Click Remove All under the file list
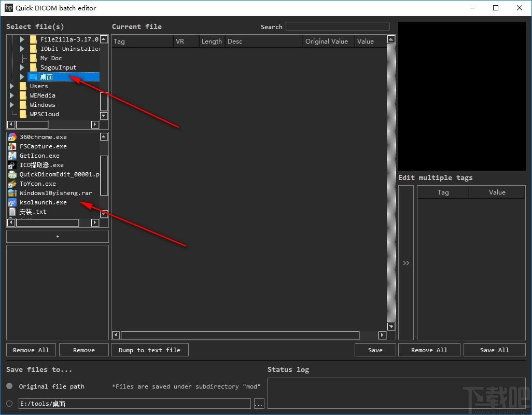Image resolution: width=532 pixels, height=415 pixels. tap(31, 350)
